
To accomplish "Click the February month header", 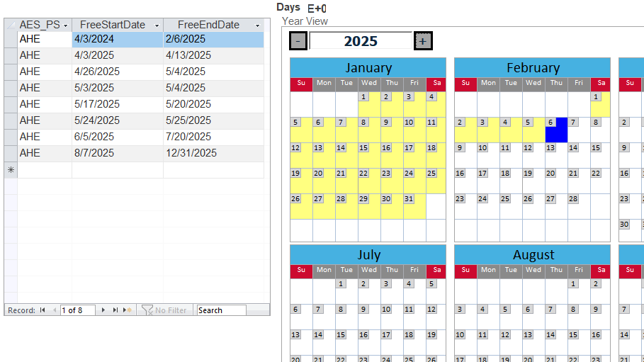I will point(532,67).
